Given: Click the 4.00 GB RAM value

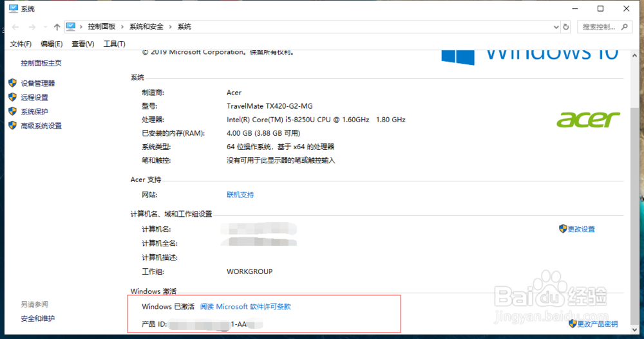Looking at the screenshot, I should (263, 133).
